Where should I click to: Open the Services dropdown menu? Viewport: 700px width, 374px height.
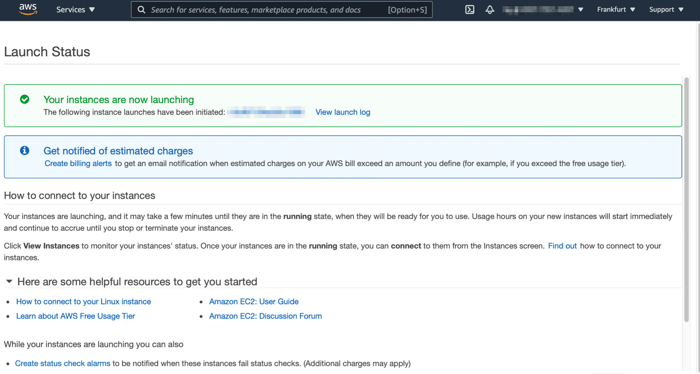pyautogui.click(x=75, y=9)
